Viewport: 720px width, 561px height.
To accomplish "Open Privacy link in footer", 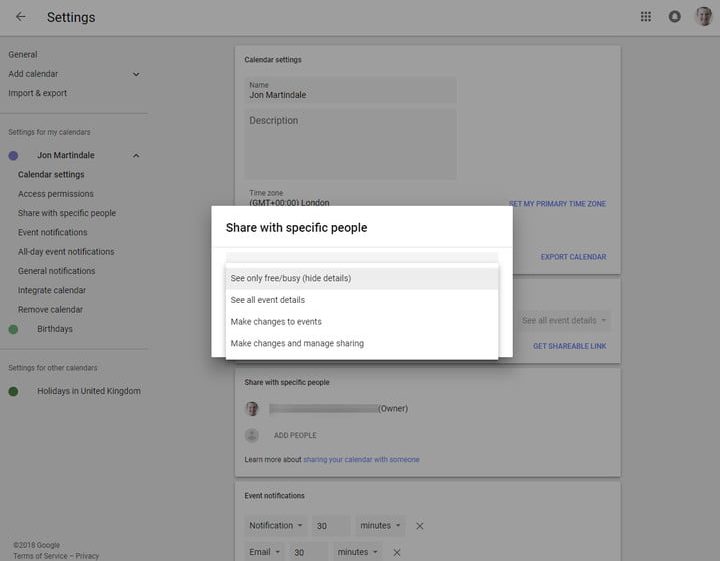I will pyautogui.click(x=87, y=556).
